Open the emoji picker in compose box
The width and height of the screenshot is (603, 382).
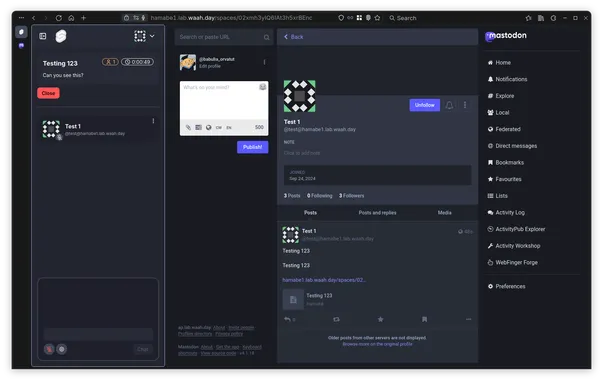[x=263, y=87]
